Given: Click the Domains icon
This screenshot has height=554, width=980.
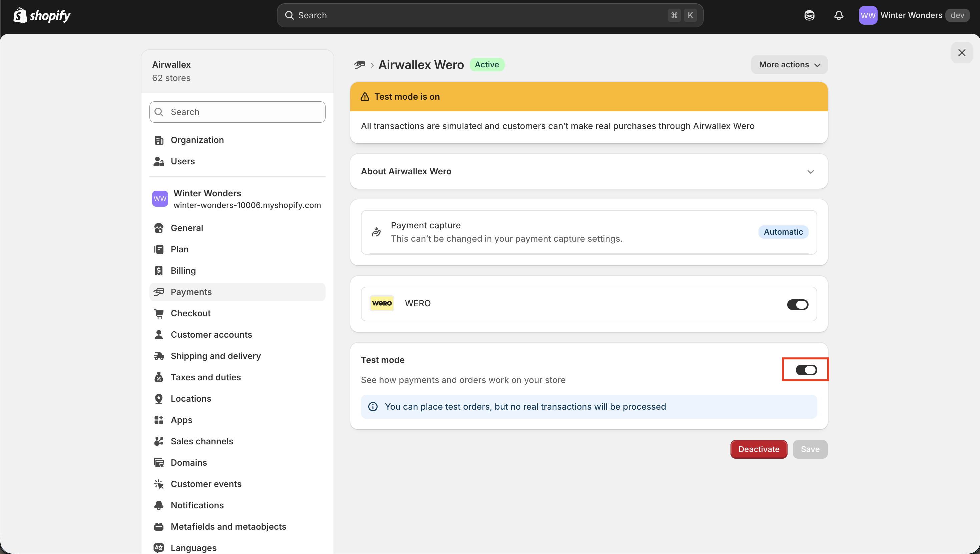Looking at the screenshot, I should tap(159, 462).
